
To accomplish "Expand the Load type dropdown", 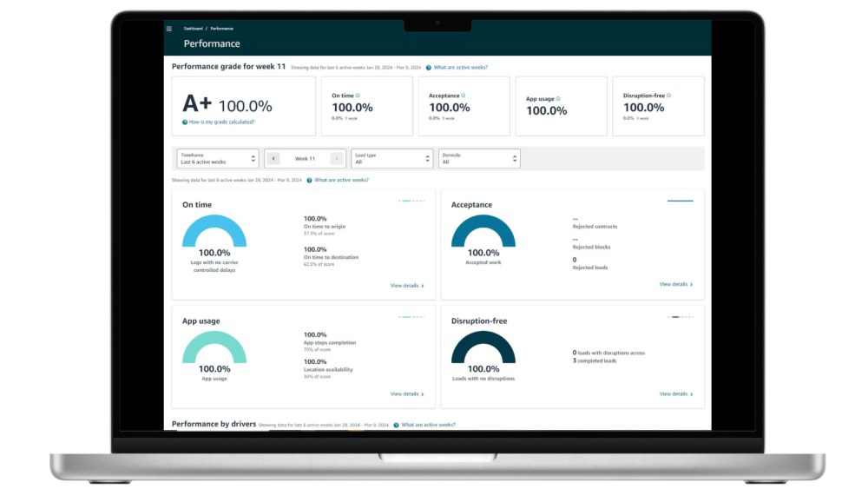I will [x=391, y=158].
